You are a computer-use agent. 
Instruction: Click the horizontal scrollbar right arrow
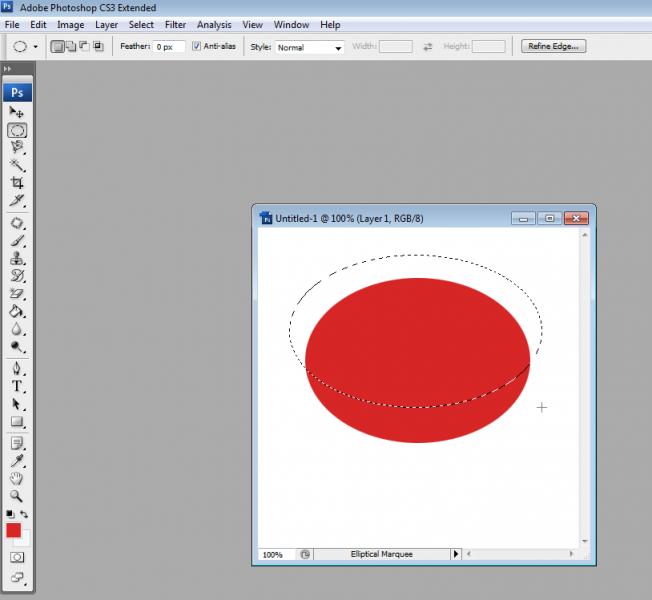[x=571, y=553]
